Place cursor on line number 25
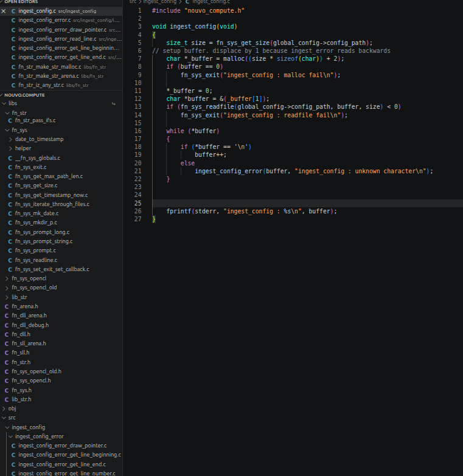 click(138, 203)
